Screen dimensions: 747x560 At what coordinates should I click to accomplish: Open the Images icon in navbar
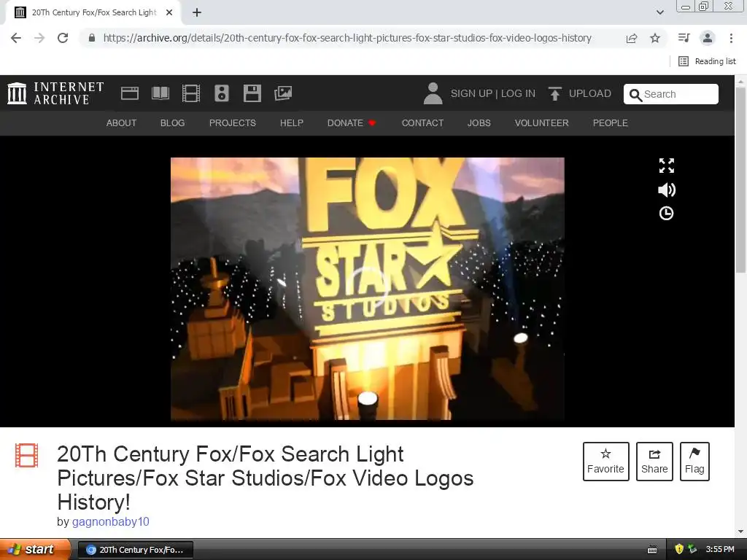point(283,93)
